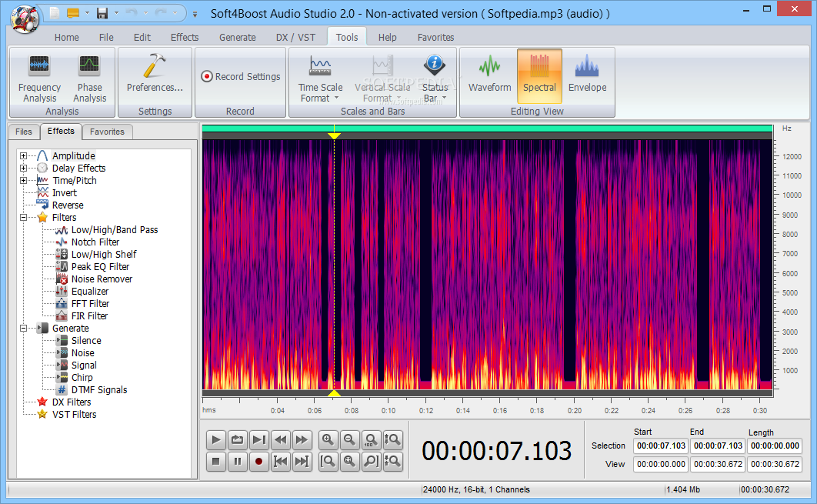The width and height of the screenshot is (817, 504).
Task: Expand the Delay Effects node
Action: click(x=23, y=168)
